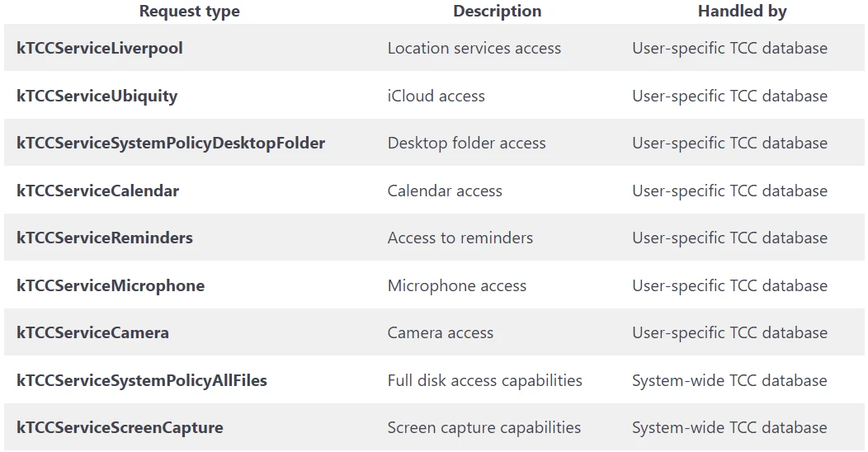Click the "Location services access" description
The width and height of the screenshot is (868, 452).
point(474,48)
